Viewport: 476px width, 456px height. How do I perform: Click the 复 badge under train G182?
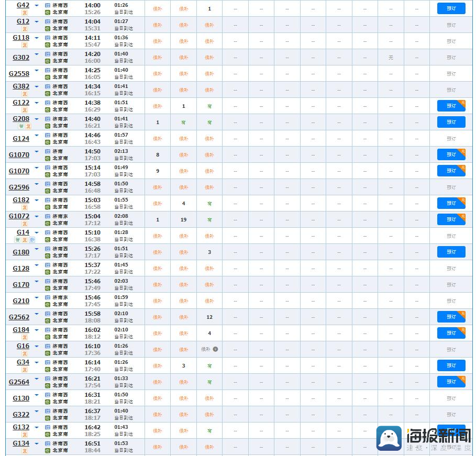pyautogui.click(x=25, y=207)
